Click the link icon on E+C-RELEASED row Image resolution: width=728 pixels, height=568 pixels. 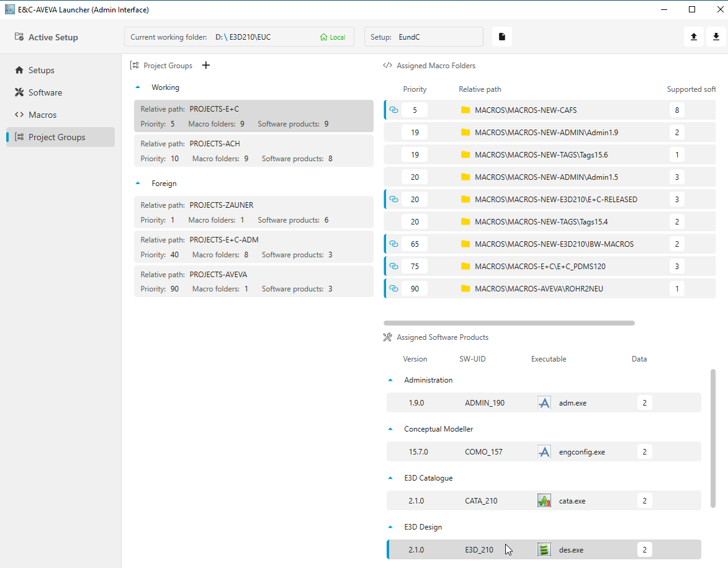(x=393, y=199)
